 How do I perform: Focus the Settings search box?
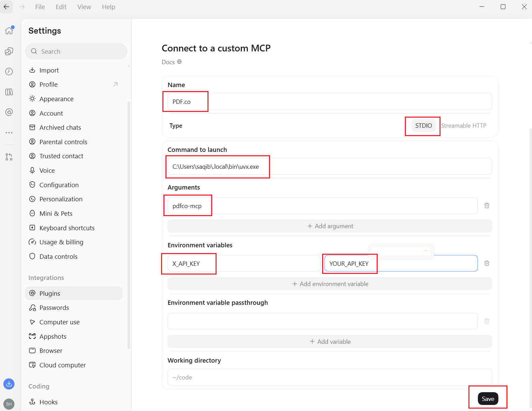[x=76, y=51]
